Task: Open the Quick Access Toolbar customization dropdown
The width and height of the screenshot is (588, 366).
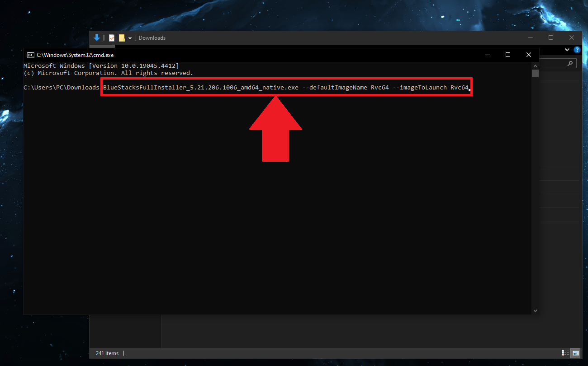Action: (x=130, y=38)
